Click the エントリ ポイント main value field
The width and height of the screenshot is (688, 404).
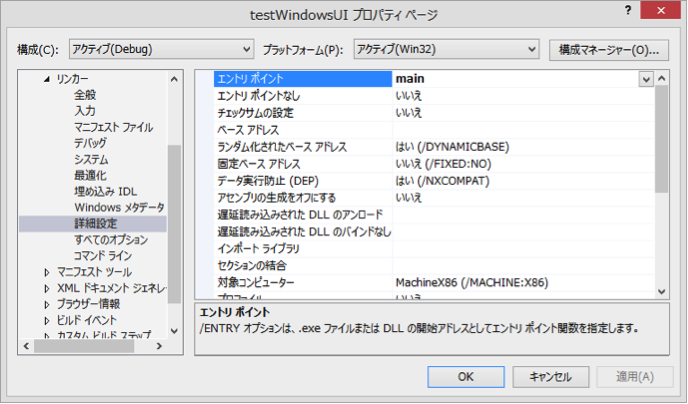[x=515, y=79]
